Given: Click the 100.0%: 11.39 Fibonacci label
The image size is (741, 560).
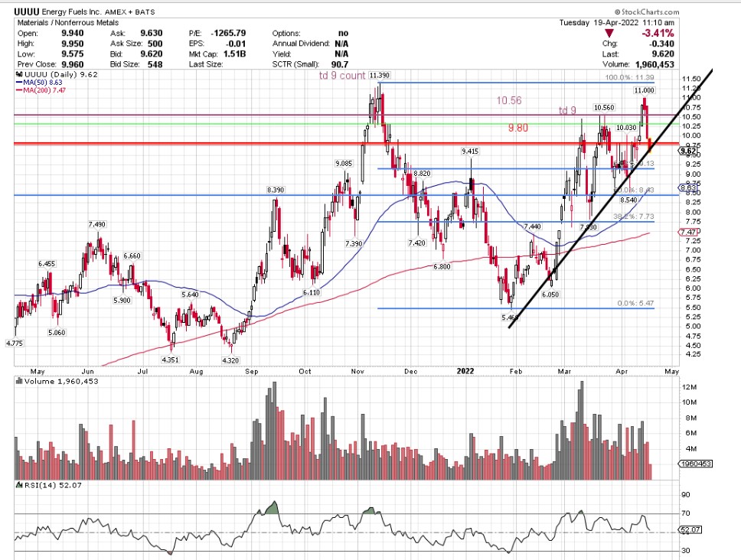Looking at the screenshot, I should click(x=629, y=77).
